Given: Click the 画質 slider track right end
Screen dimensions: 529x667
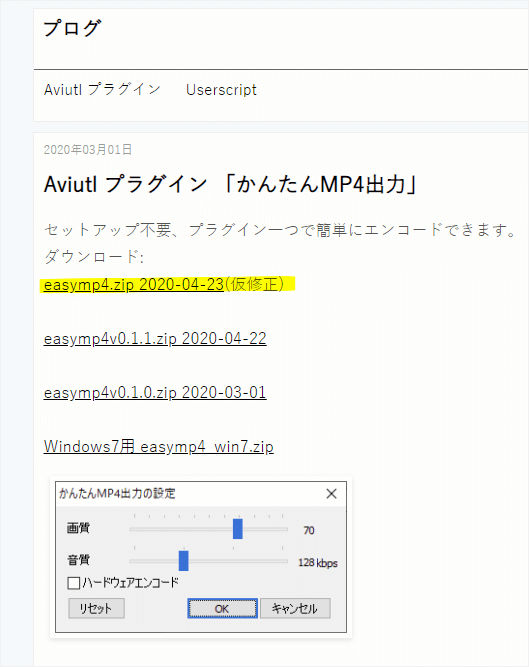Looking at the screenshot, I should (x=286, y=529).
